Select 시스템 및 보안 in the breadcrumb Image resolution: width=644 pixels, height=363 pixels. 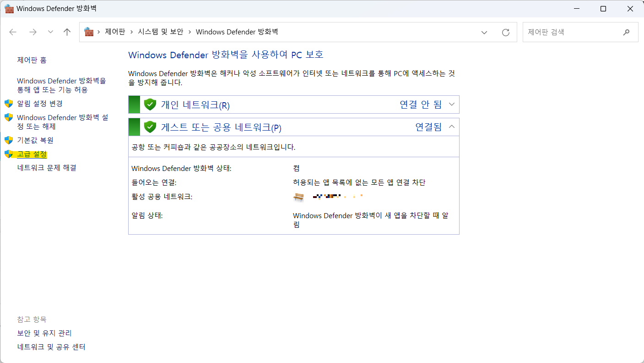tap(161, 32)
